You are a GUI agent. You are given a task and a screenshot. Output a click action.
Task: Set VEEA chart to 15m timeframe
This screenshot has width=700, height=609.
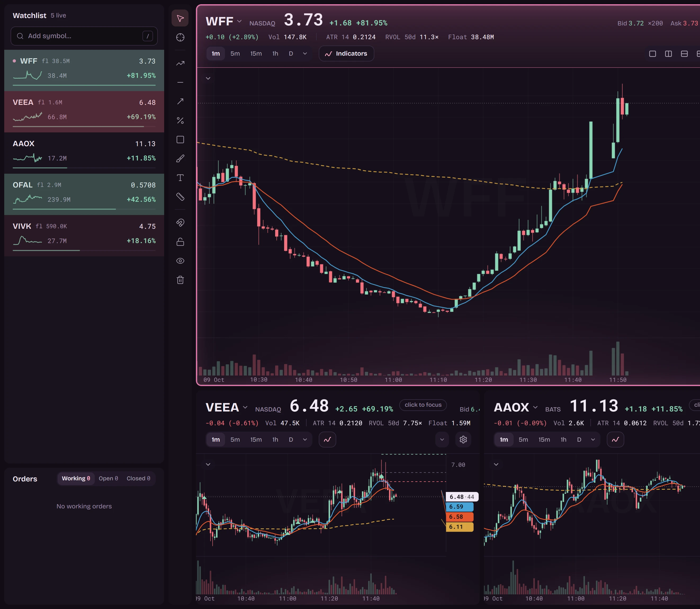[x=256, y=440]
